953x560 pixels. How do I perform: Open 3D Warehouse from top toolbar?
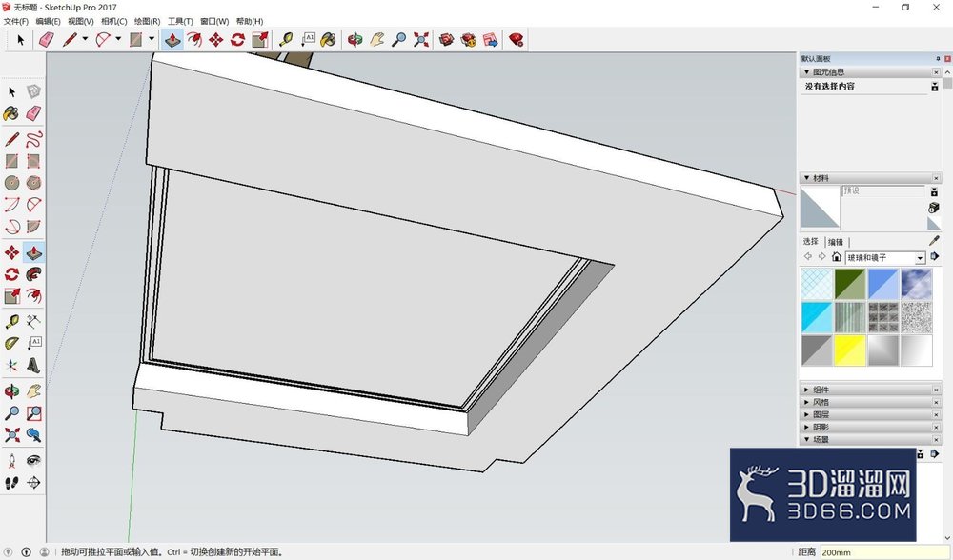[x=447, y=40]
